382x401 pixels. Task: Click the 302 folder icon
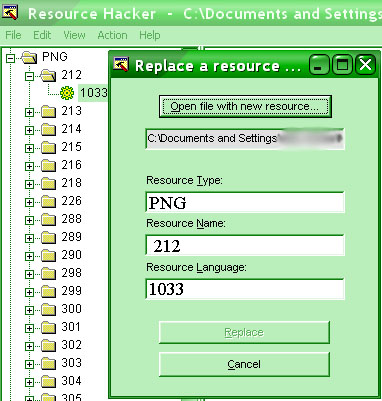pyautogui.click(x=49, y=346)
